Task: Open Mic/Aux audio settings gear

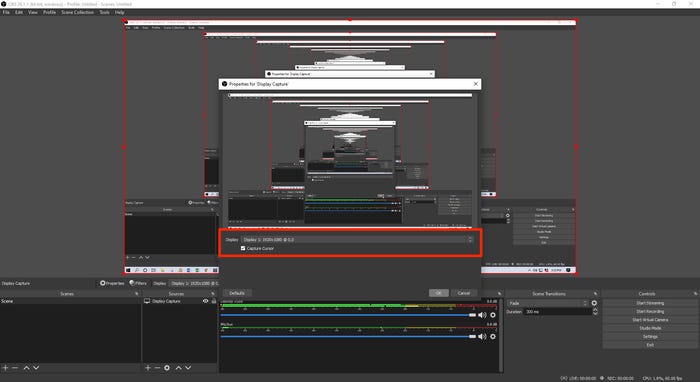Action: (493, 336)
